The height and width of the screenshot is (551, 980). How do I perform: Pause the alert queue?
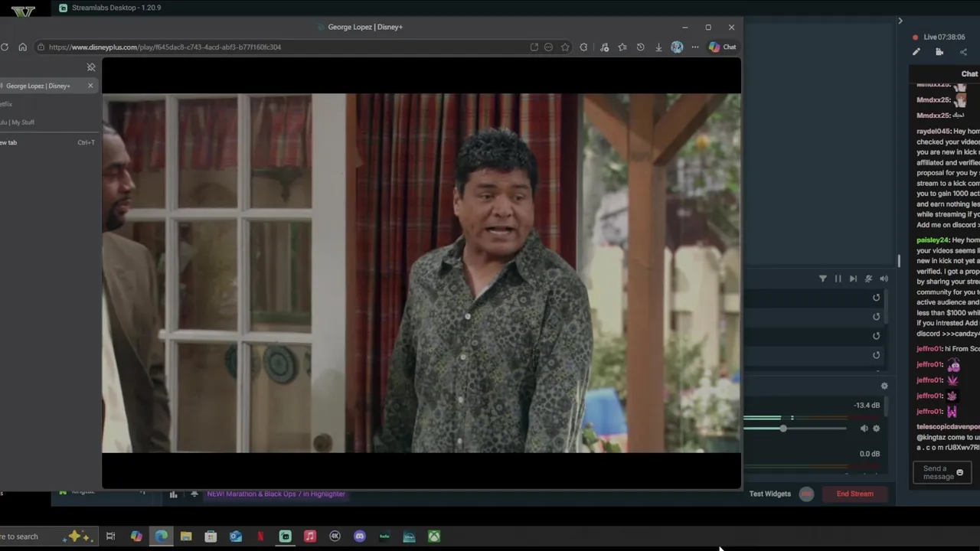(x=838, y=279)
